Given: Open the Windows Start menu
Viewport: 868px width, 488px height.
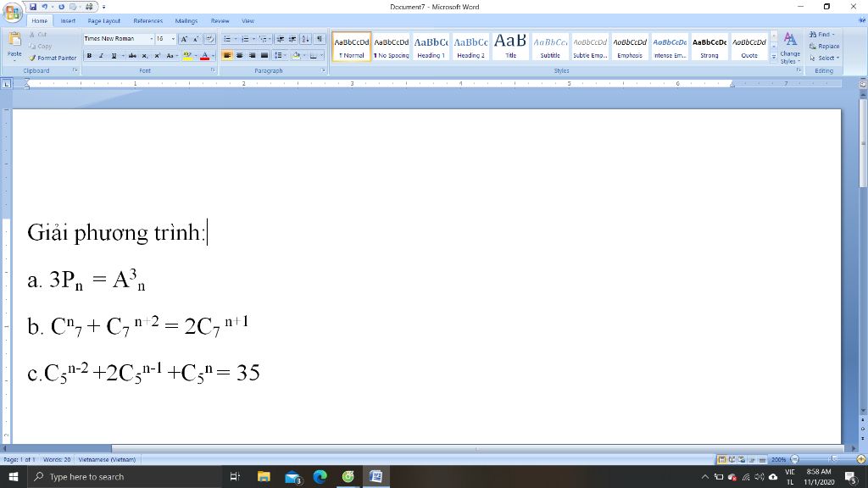Looking at the screenshot, I should tap(14, 476).
